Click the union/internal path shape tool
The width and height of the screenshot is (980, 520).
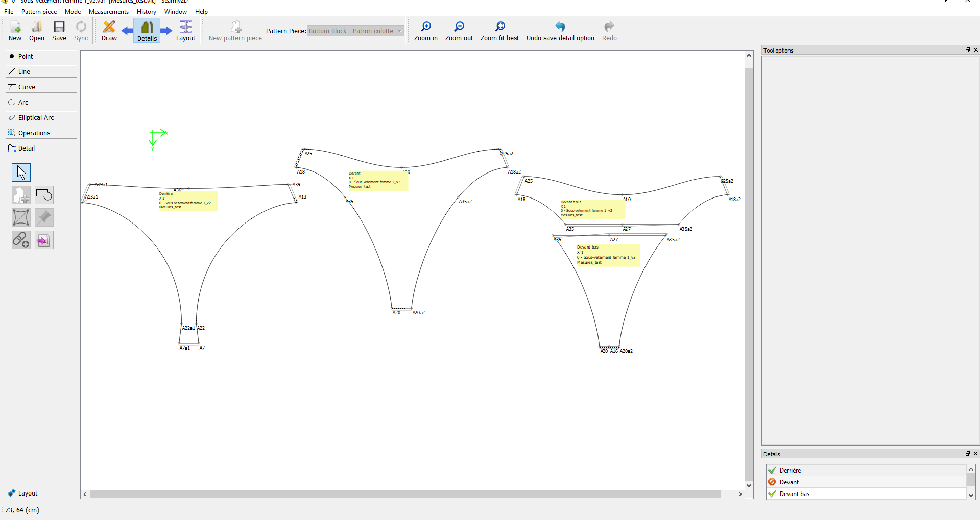(x=44, y=195)
